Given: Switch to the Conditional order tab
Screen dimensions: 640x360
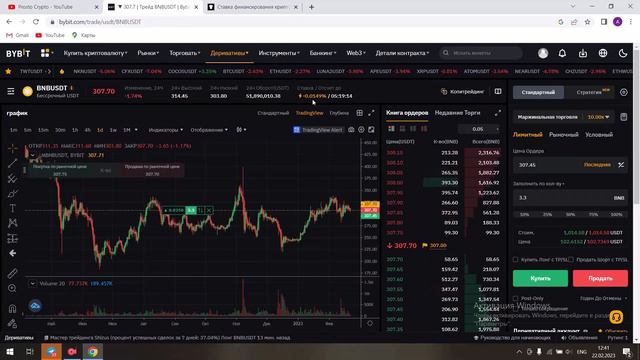Looking at the screenshot, I should [599, 135].
